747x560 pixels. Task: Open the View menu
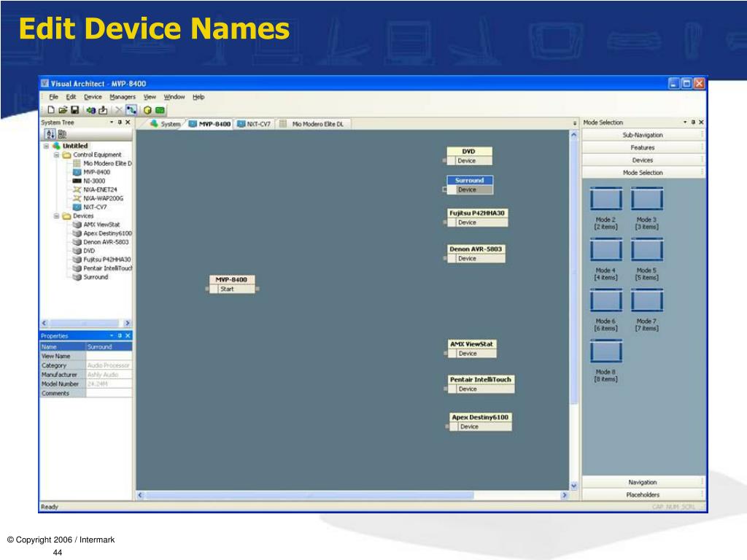[150, 97]
